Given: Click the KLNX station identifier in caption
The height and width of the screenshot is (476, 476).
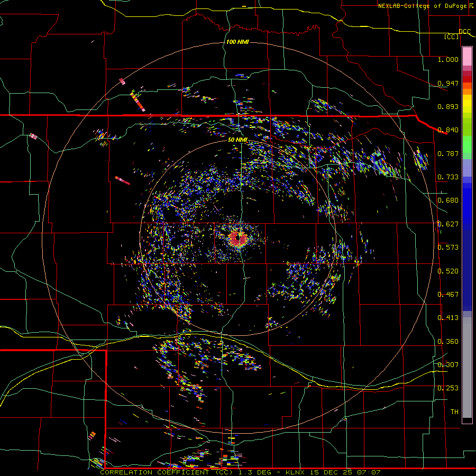Looking at the screenshot, I should [x=295, y=472].
